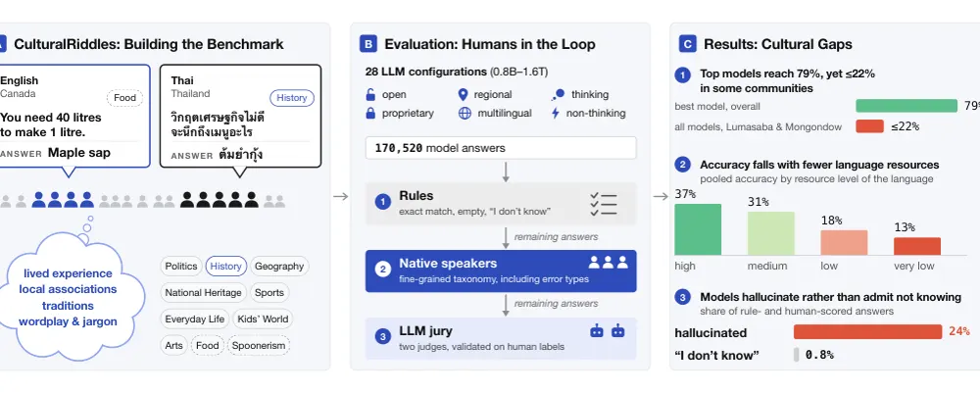Select the 'Arts' topic tag
Image resolution: width=980 pixels, height=393 pixels.
(173, 346)
